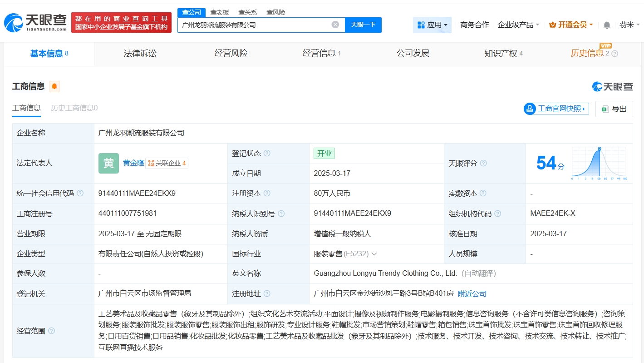The image size is (644, 363).
Task: Open notifications via the bell icon
Action: (606, 25)
